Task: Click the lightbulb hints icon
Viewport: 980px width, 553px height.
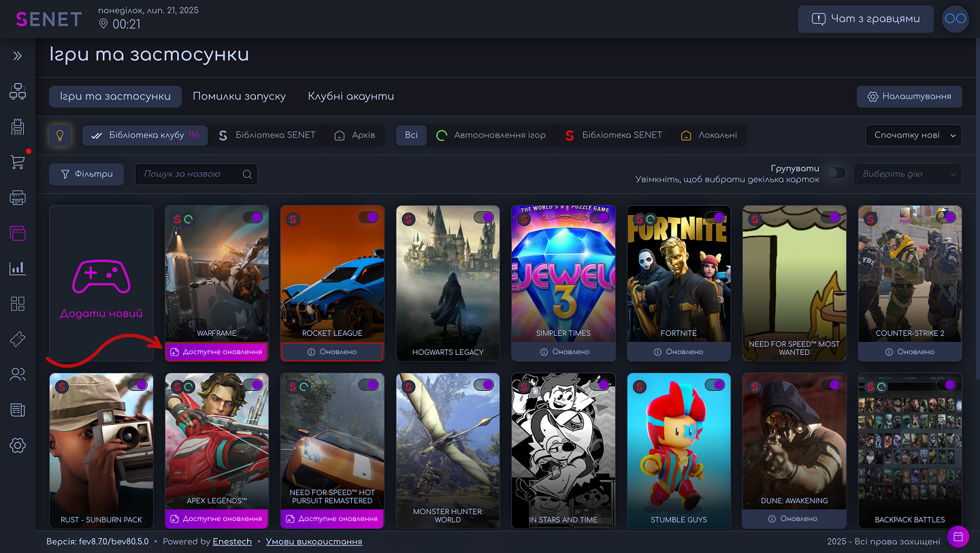Action: (x=60, y=136)
